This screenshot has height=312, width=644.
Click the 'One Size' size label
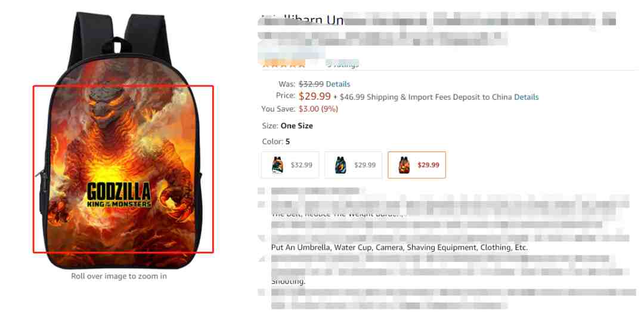pos(296,126)
